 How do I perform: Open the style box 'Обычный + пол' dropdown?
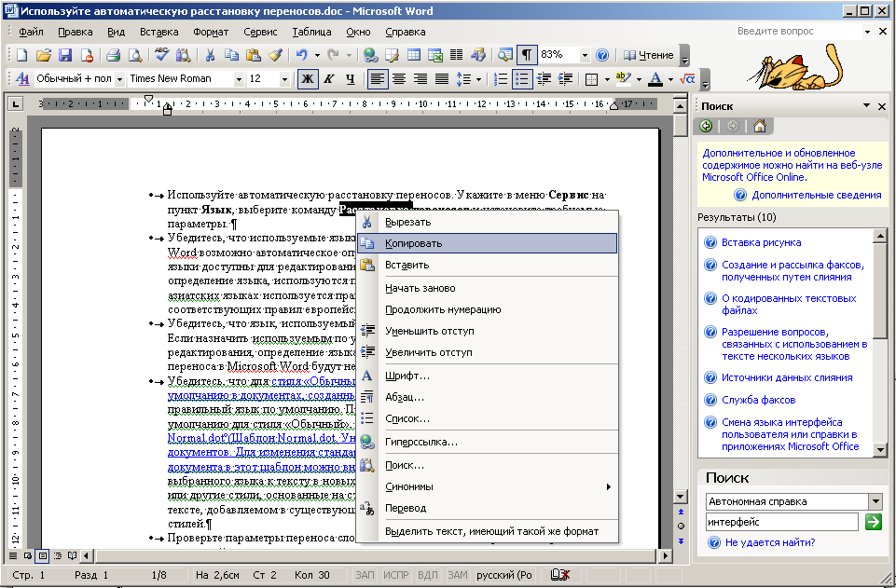point(119,79)
